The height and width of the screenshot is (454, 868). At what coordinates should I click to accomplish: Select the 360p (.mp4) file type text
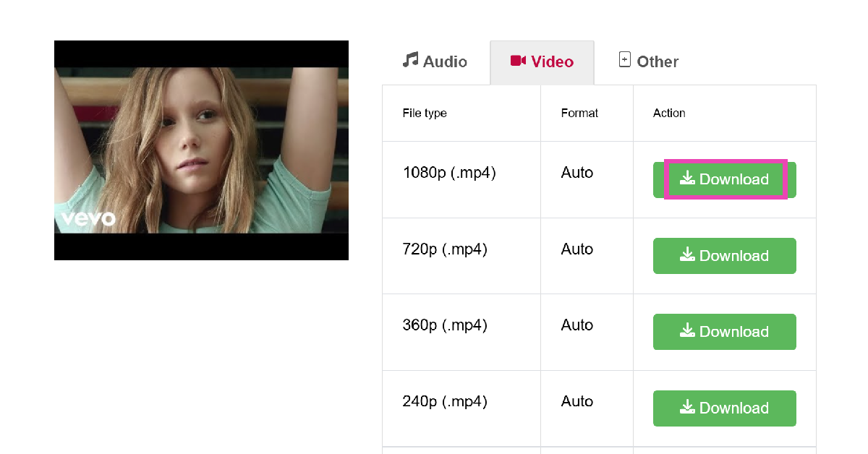[445, 325]
